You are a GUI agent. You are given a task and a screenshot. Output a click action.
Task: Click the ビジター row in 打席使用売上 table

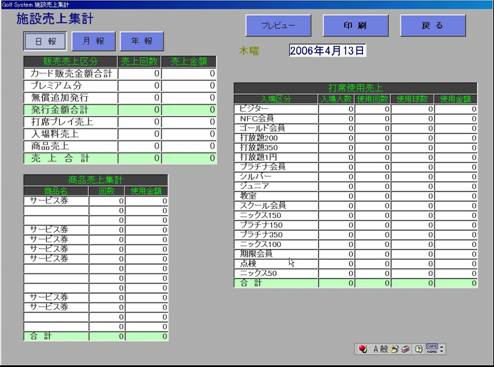(355, 109)
